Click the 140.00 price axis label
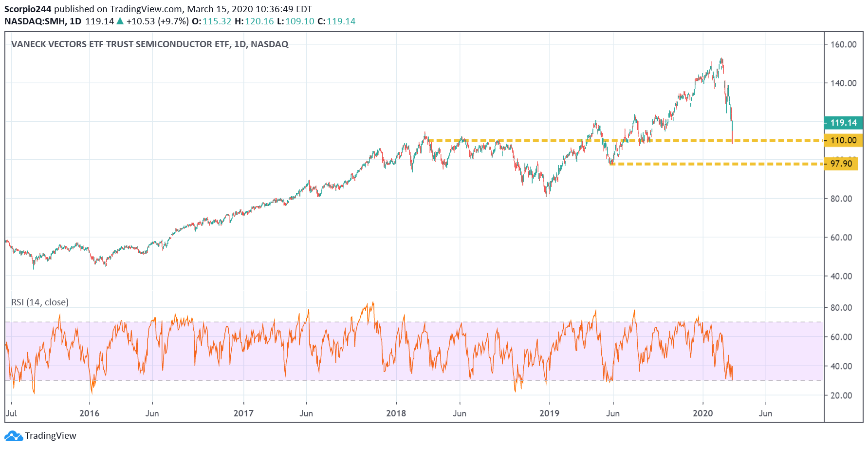Viewport: 868px width, 449px height. click(x=844, y=83)
